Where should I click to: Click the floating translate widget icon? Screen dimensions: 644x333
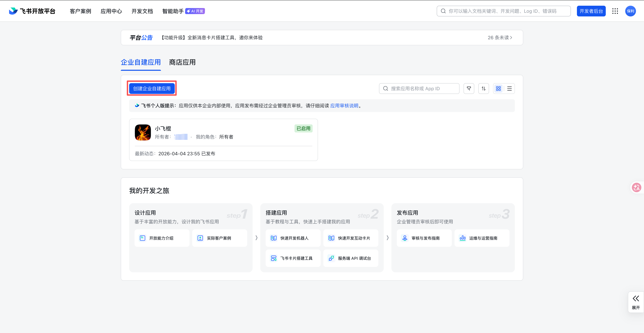pyautogui.click(x=636, y=187)
